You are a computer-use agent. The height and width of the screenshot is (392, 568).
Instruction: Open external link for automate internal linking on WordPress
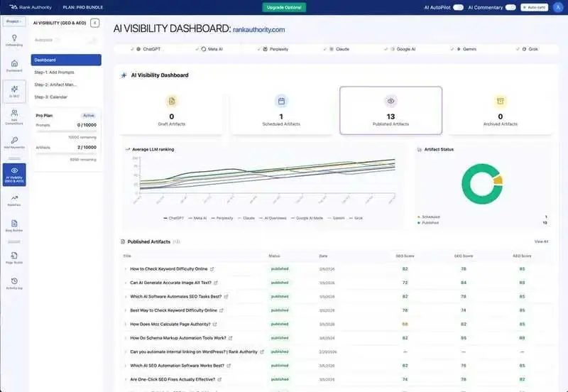[x=262, y=352]
